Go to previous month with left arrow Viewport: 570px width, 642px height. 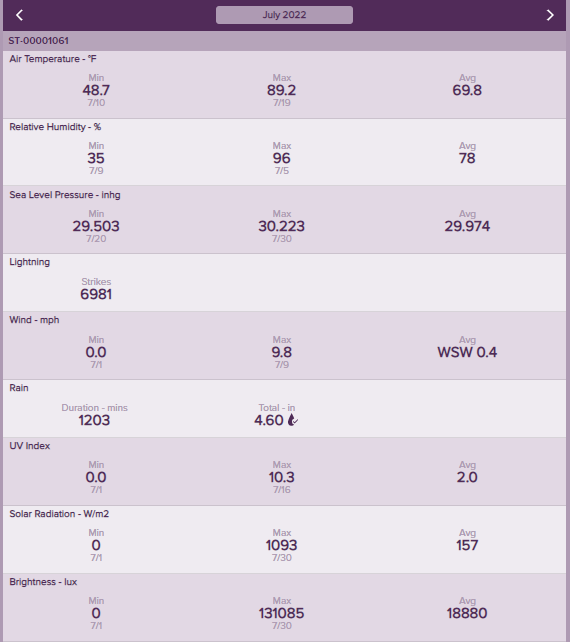point(19,15)
